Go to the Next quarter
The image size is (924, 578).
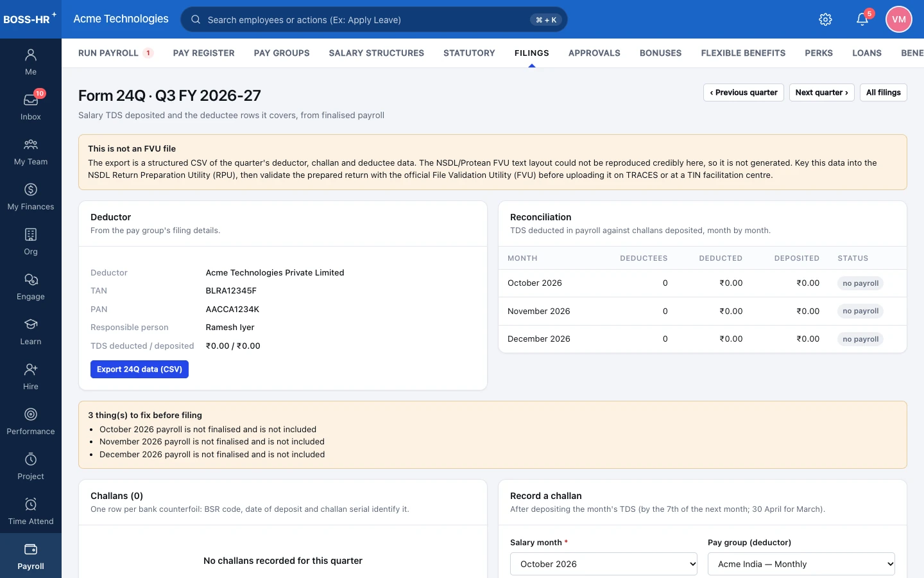point(822,92)
